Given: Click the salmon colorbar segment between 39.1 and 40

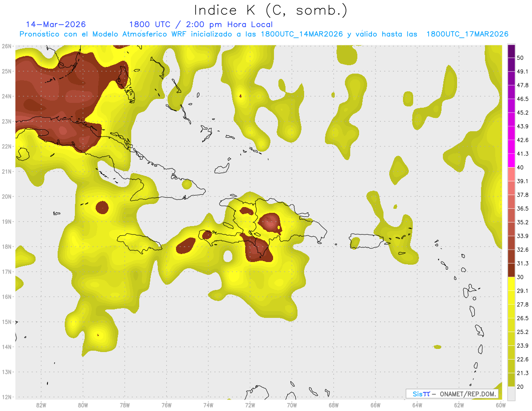Looking at the screenshot, I should (x=511, y=174).
